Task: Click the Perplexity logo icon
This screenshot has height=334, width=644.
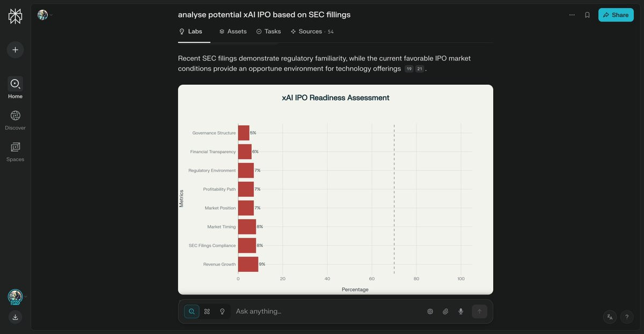Action: point(15,16)
